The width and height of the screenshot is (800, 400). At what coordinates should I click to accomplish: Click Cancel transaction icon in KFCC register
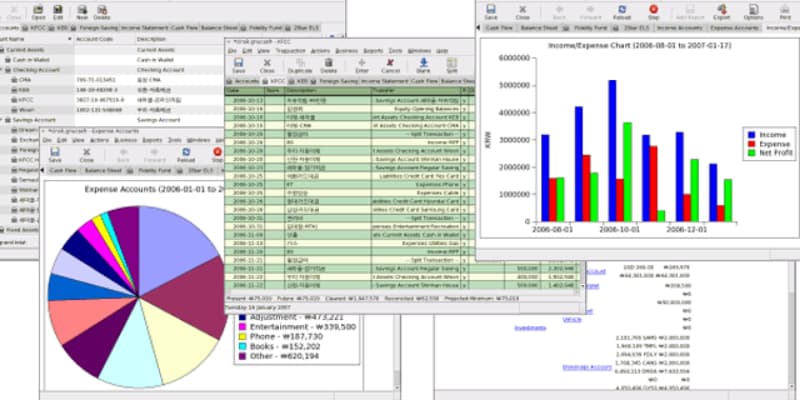click(x=390, y=65)
